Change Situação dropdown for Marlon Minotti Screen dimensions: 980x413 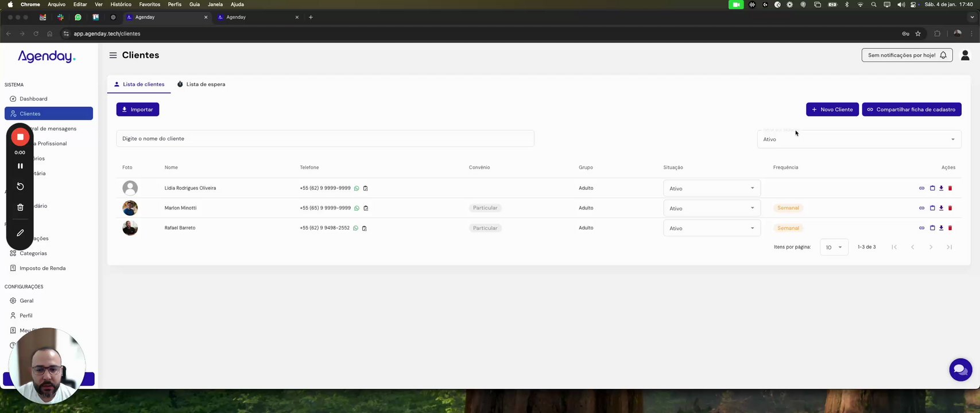[712, 208]
